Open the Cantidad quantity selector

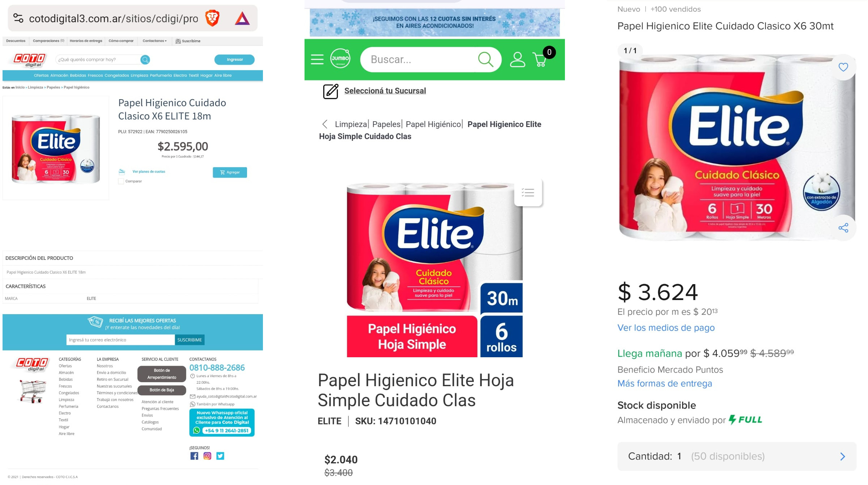[737, 456]
